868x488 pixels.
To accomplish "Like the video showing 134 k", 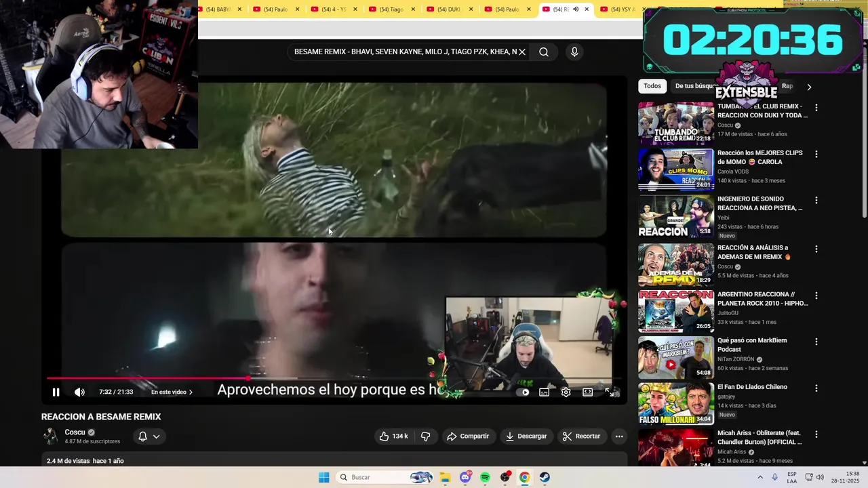I will click(393, 436).
